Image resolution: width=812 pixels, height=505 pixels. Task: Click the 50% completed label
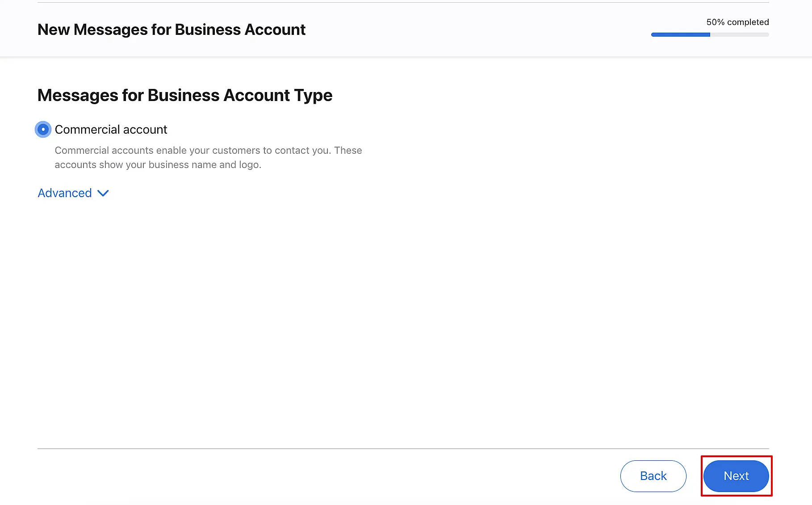[x=737, y=22]
